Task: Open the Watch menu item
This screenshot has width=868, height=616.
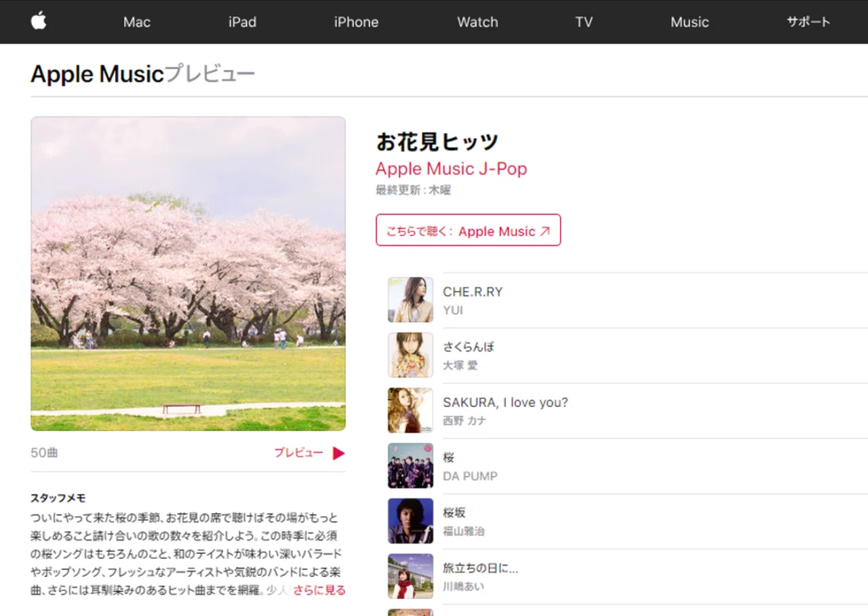Action: [x=477, y=22]
